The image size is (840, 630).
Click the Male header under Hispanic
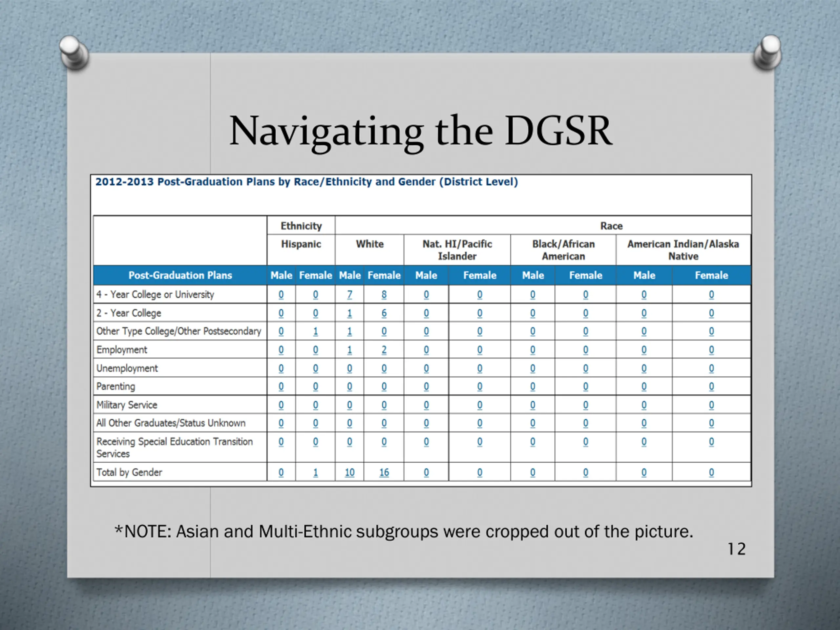(x=281, y=275)
